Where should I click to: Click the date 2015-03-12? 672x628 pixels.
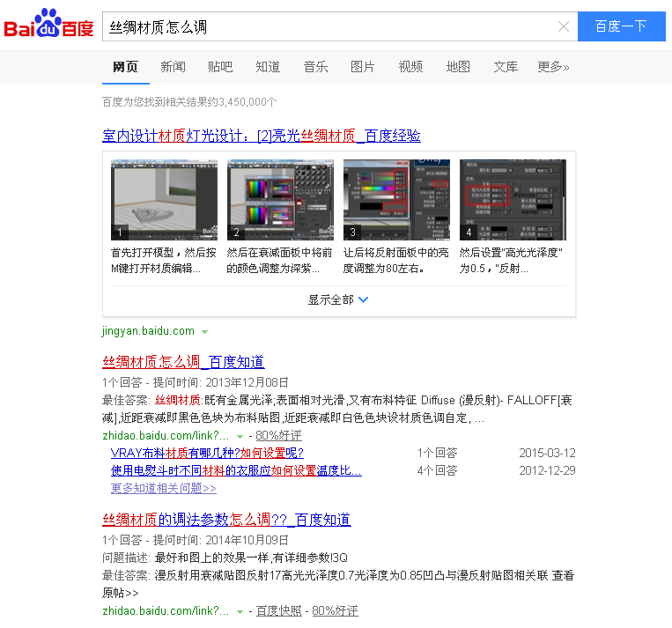coord(547,453)
